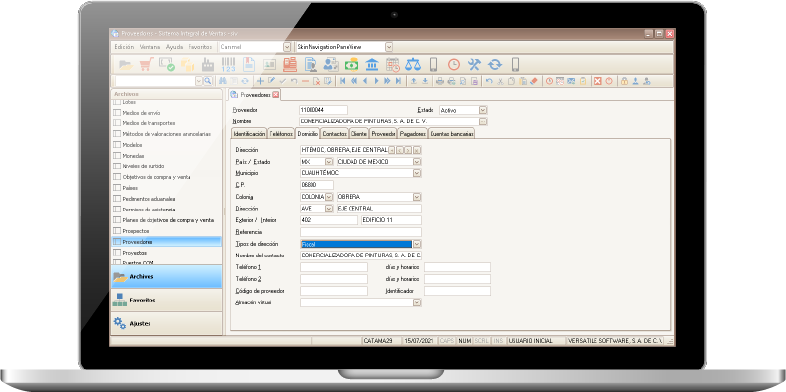This screenshot has height=392, width=786.
Task: Click the binoculars find icon
Action: (223, 81)
